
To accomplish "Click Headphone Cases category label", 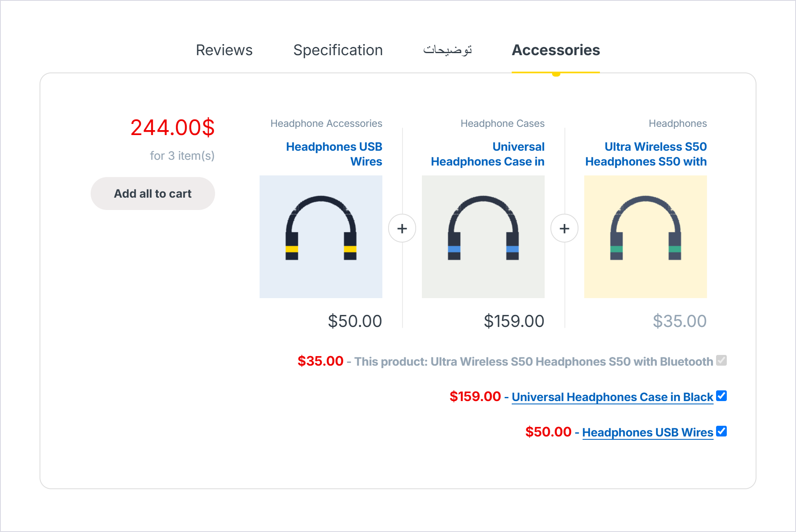I will tap(503, 124).
